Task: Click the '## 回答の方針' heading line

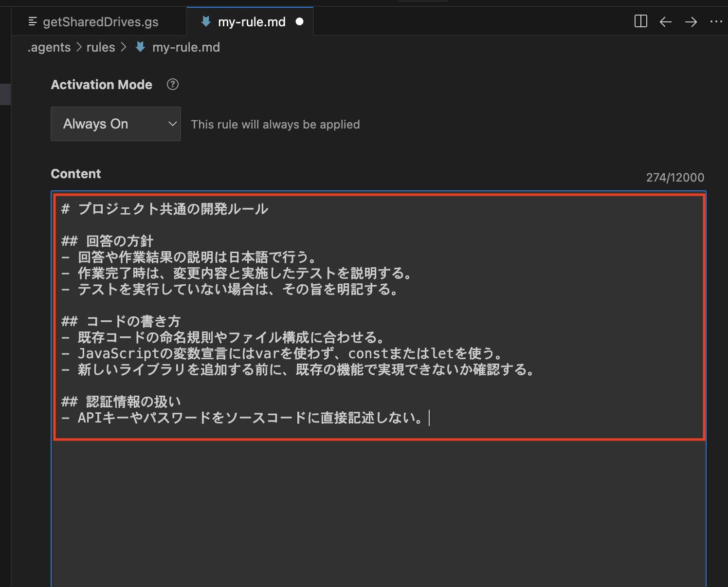Action: pos(108,241)
